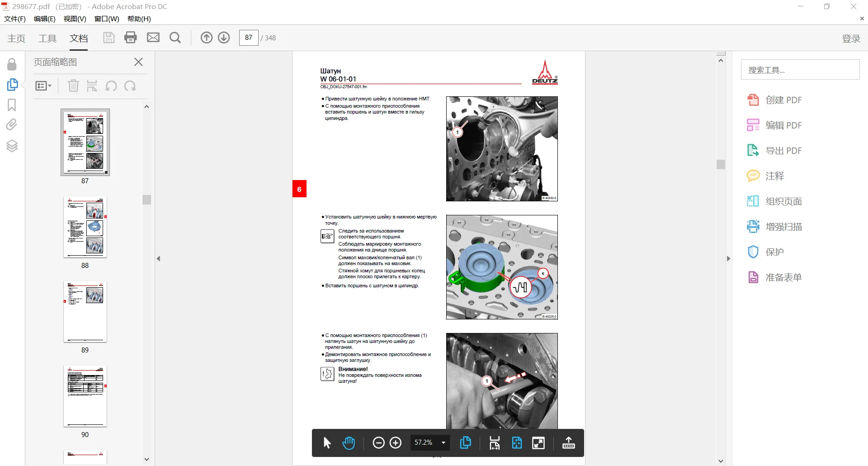Open the attachments paperclip panel

tap(12, 125)
